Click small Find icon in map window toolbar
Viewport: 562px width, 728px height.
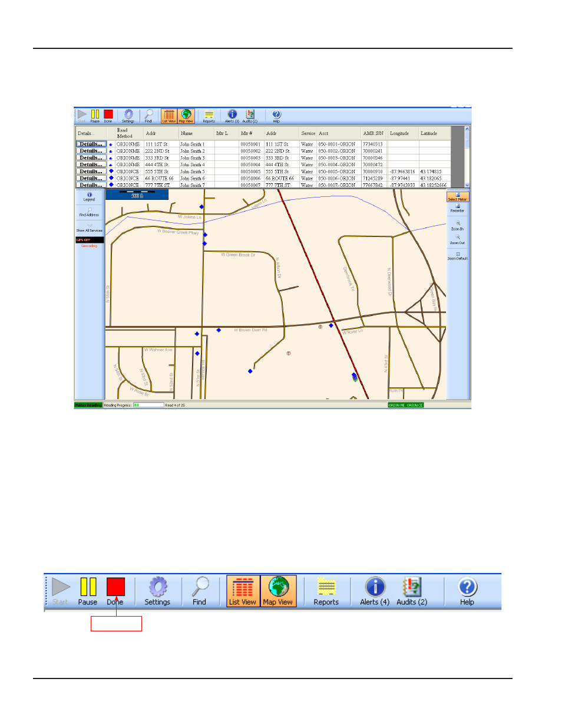coord(148,116)
